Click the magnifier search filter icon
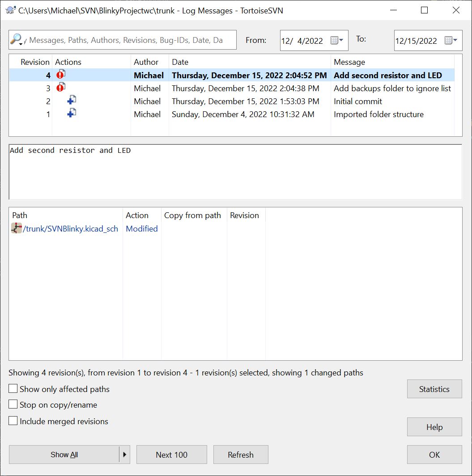 point(16,39)
